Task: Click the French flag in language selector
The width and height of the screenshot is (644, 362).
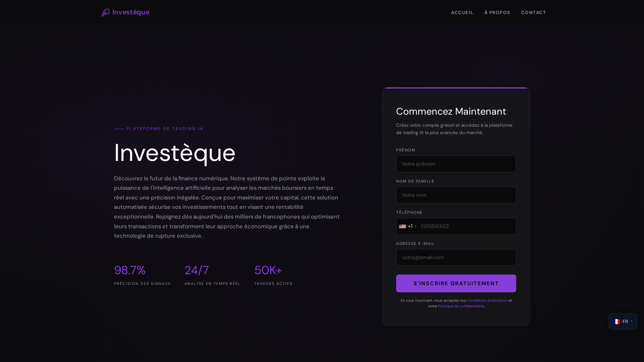Action: (x=616, y=321)
